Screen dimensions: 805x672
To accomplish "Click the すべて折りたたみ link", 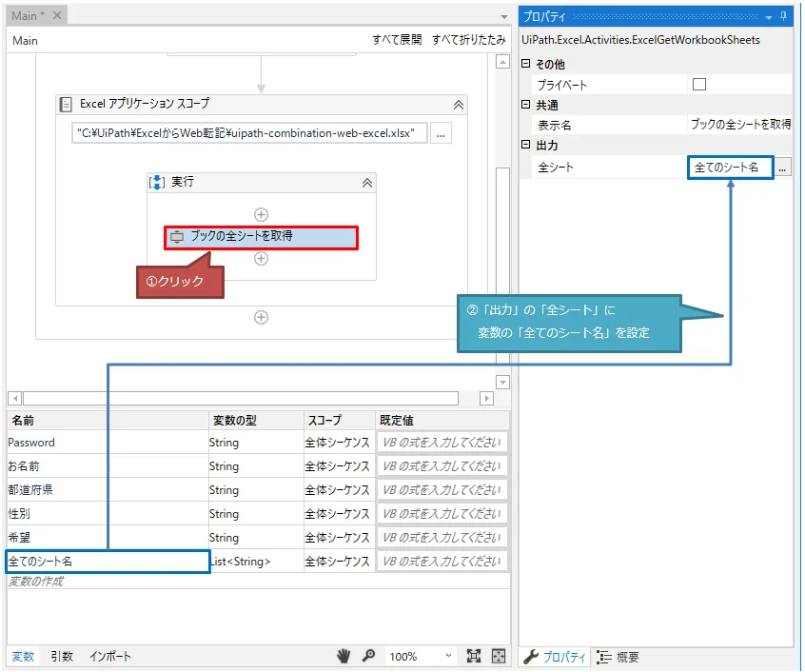I will coord(468,40).
